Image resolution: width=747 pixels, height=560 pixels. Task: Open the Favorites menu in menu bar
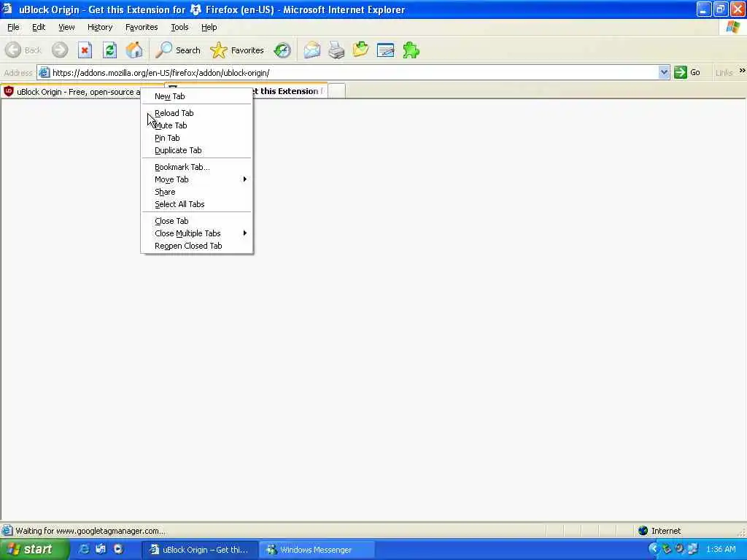pos(142,27)
